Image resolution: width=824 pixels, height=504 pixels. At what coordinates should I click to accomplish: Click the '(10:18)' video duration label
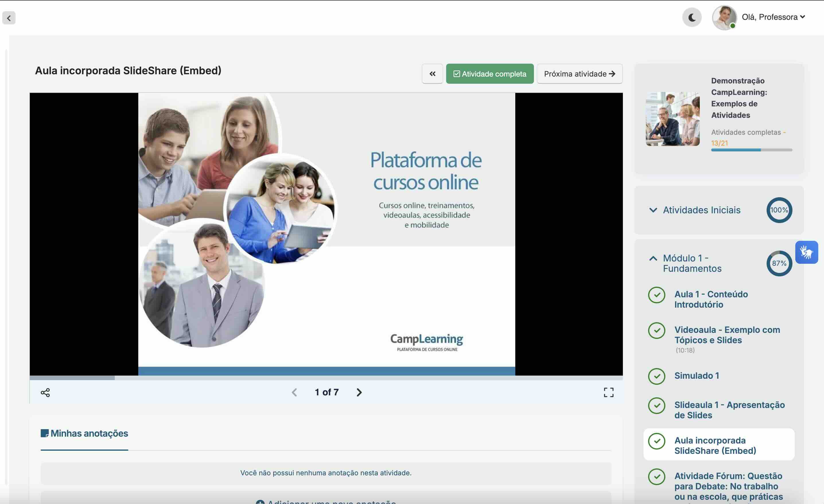click(x=685, y=350)
